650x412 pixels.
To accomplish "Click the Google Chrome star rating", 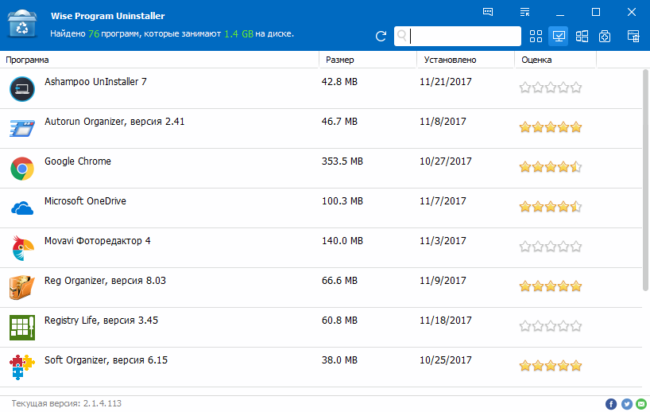I will tap(551, 167).
